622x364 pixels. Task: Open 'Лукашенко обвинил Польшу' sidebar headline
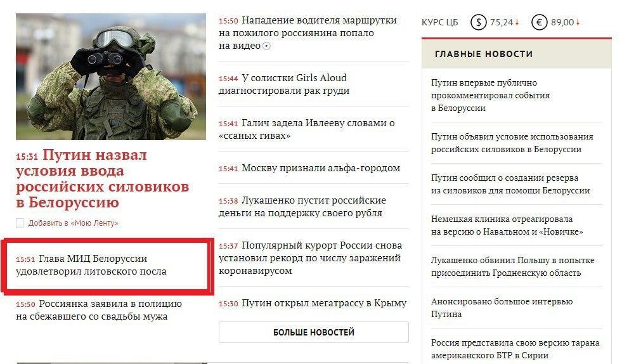[x=512, y=266]
